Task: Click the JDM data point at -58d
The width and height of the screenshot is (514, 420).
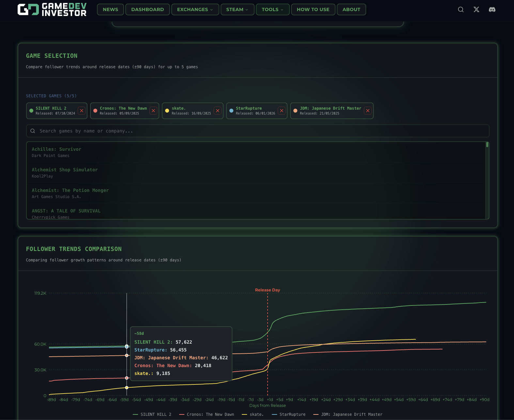Action: [127, 355]
